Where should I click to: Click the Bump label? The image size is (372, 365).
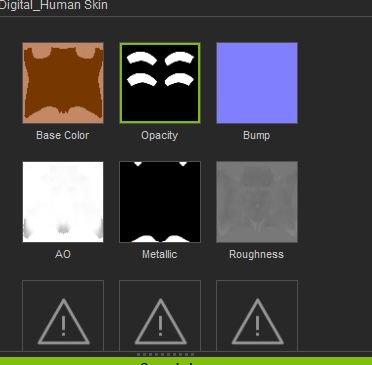pos(257,135)
